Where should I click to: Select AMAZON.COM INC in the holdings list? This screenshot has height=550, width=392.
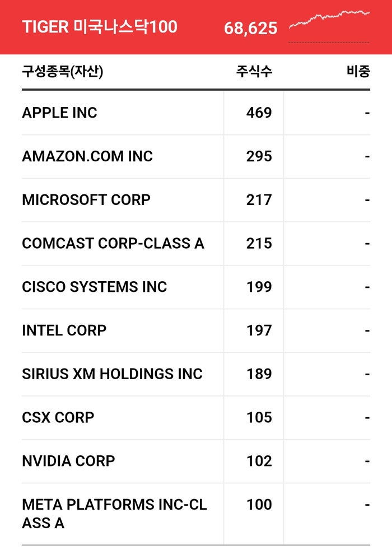point(87,156)
